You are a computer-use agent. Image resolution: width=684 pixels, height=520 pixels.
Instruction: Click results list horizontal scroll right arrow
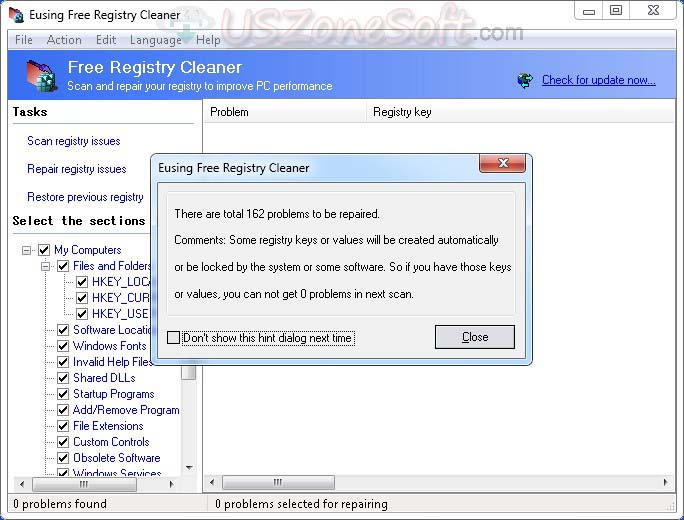665,482
